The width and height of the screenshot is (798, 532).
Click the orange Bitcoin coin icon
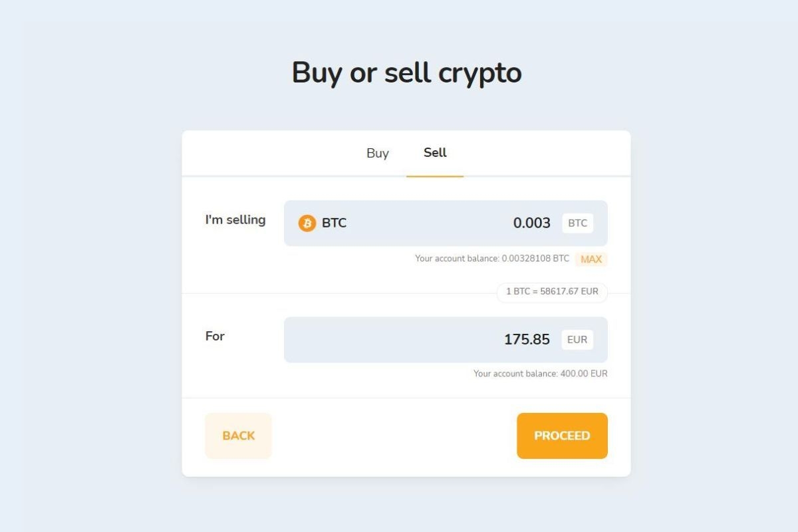[307, 223]
